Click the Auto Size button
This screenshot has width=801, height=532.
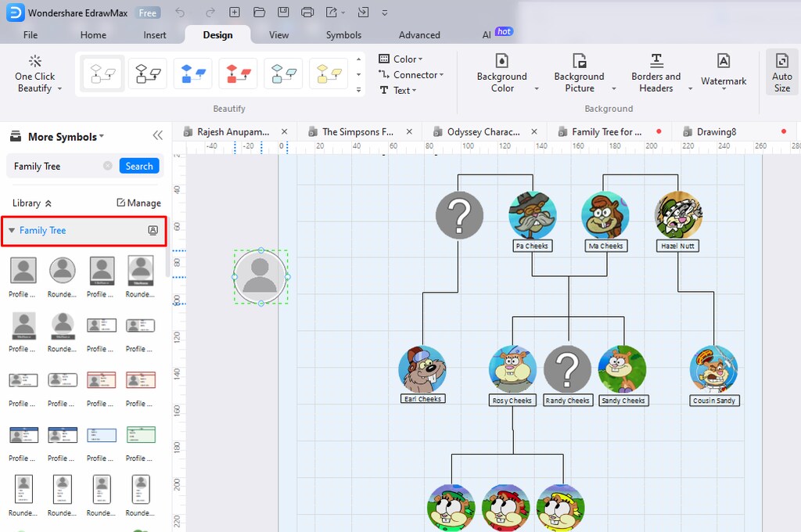(x=782, y=73)
